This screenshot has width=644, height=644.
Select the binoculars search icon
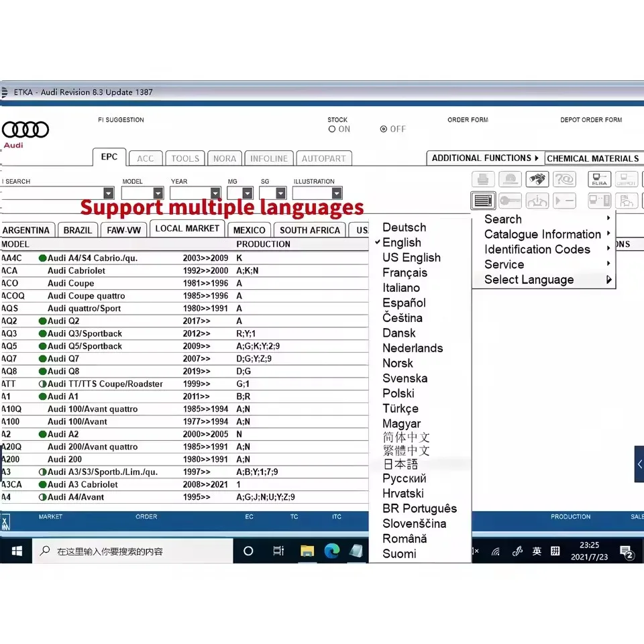(536, 179)
